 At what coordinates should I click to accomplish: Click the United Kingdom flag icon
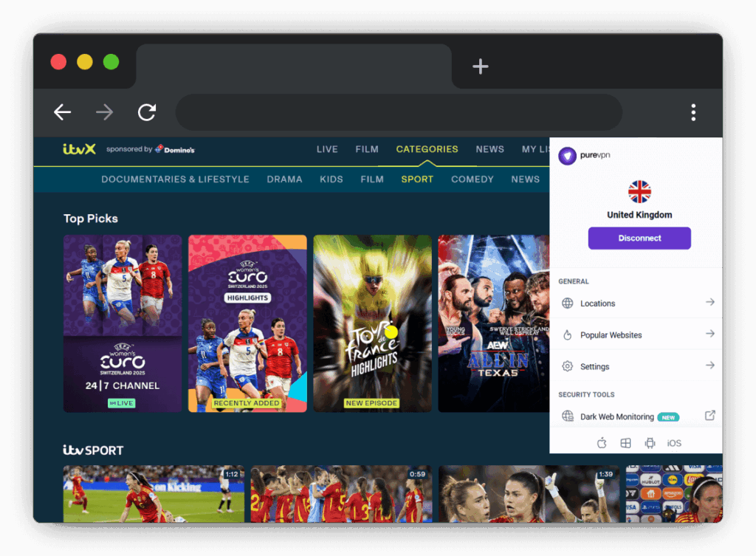point(639,192)
